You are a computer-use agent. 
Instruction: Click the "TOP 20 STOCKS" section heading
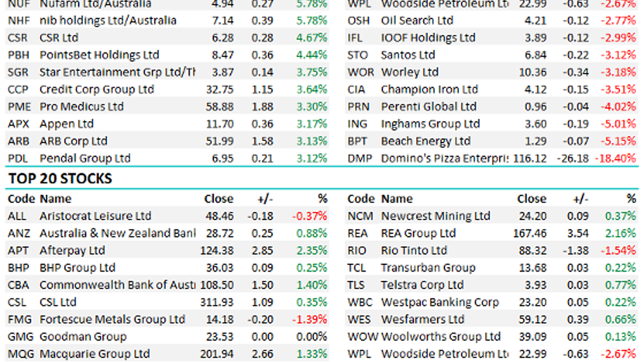[60, 179]
